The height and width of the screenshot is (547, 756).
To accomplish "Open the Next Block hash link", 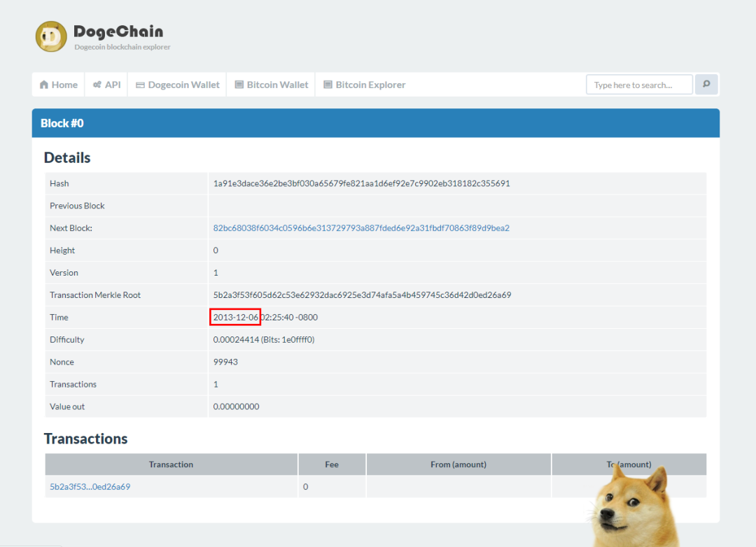I will 361,228.
